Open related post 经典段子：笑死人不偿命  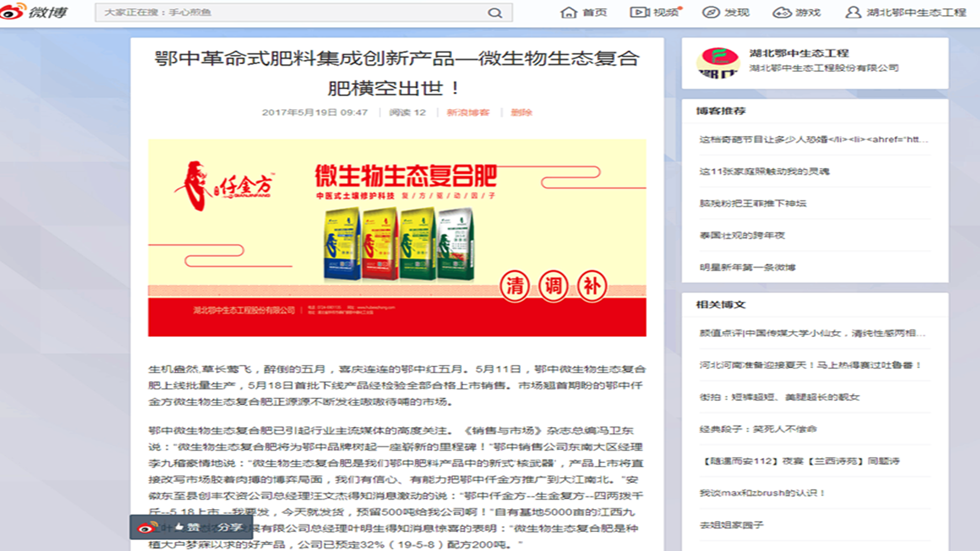(757, 429)
